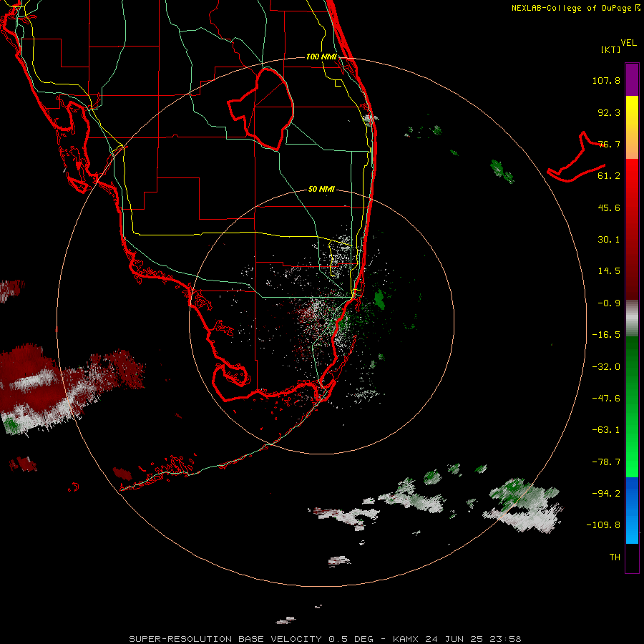Click the -109.8 velocity scale value
Screen dimensions: 644x644
(x=603, y=525)
